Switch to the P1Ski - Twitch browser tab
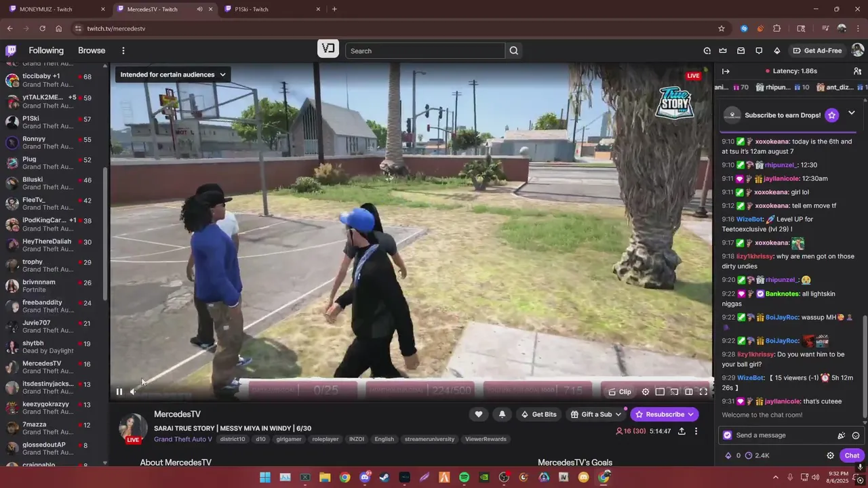This screenshot has height=488, width=868. 270,9
